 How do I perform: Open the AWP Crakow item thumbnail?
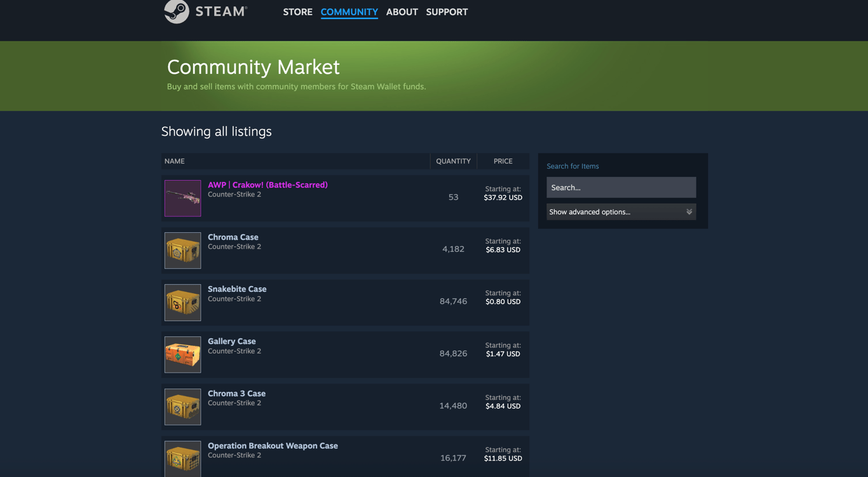click(183, 198)
